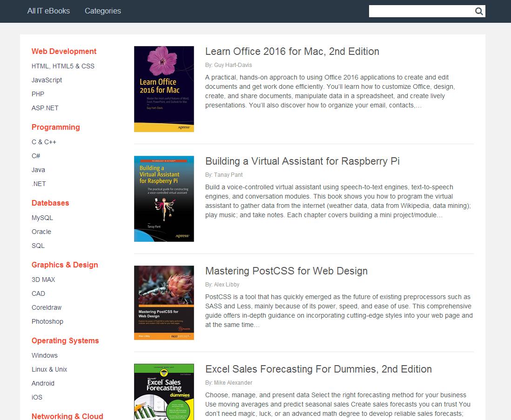
Task: Select the Mastering PostCSS book cover image
Action: [x=164, y=302]
